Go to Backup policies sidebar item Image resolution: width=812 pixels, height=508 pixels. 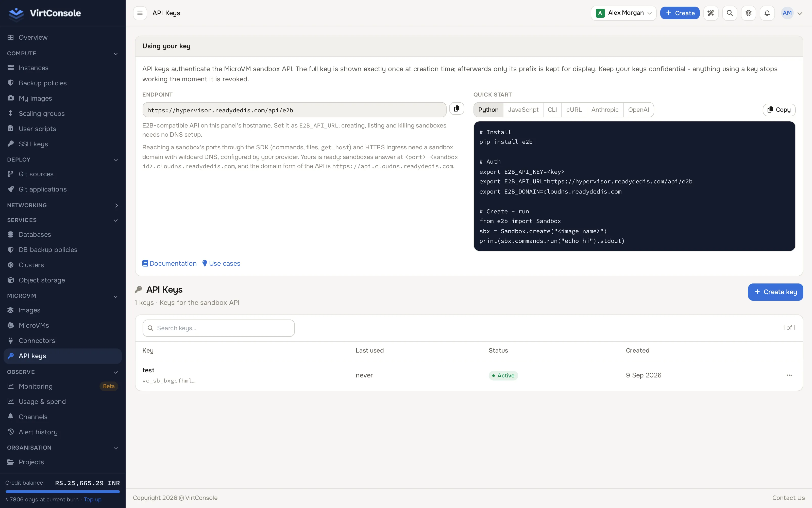coord(63,83)
